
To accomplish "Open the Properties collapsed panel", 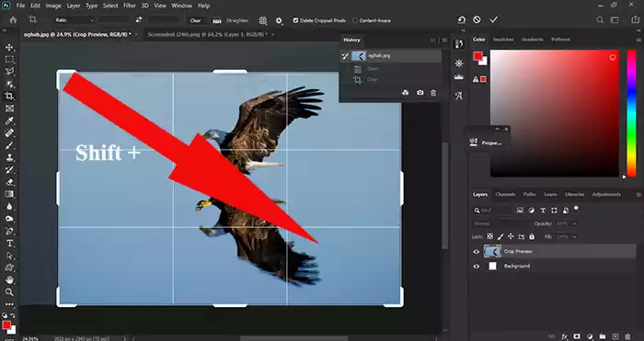I will pyautogui.click(x=487, y=142).
